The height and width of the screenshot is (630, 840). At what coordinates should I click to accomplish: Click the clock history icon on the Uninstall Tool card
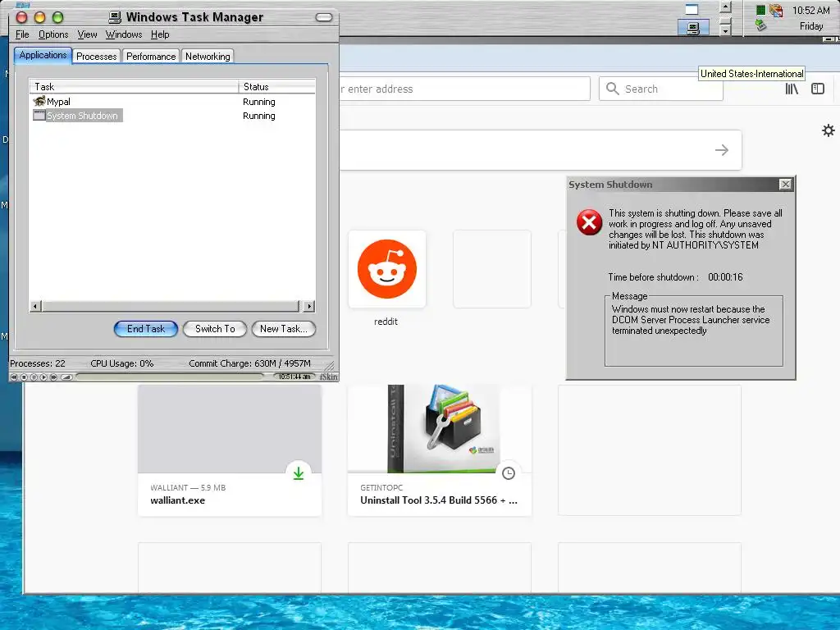point(509,473)
